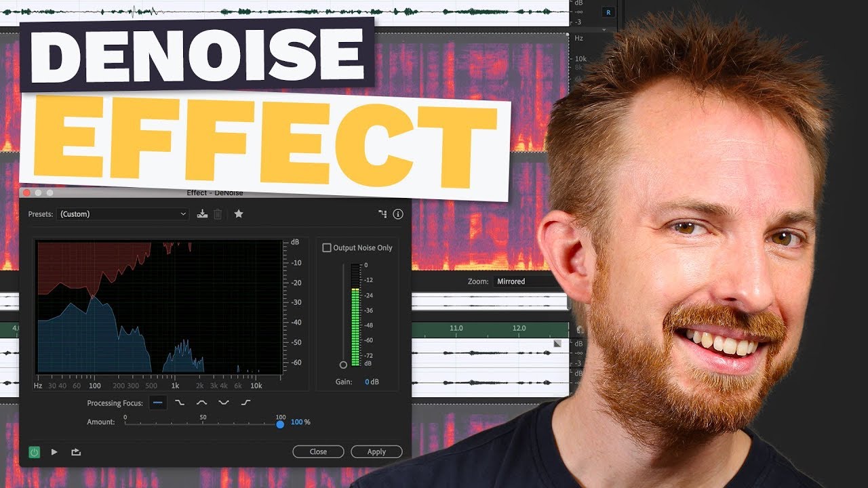Toggle loop playback in DeNoise dialog

[x=76, y=452]
